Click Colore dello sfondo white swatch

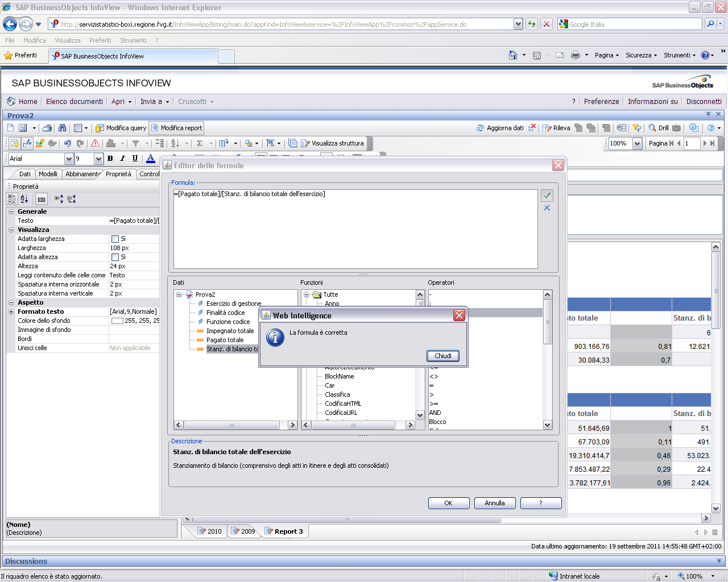(117, 321)
